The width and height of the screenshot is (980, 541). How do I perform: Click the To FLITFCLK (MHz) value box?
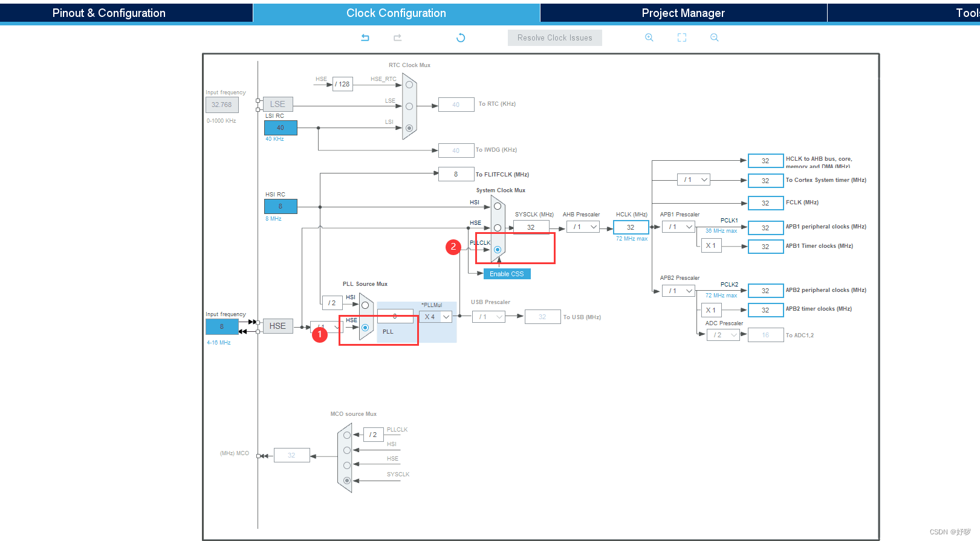[456, 174]
